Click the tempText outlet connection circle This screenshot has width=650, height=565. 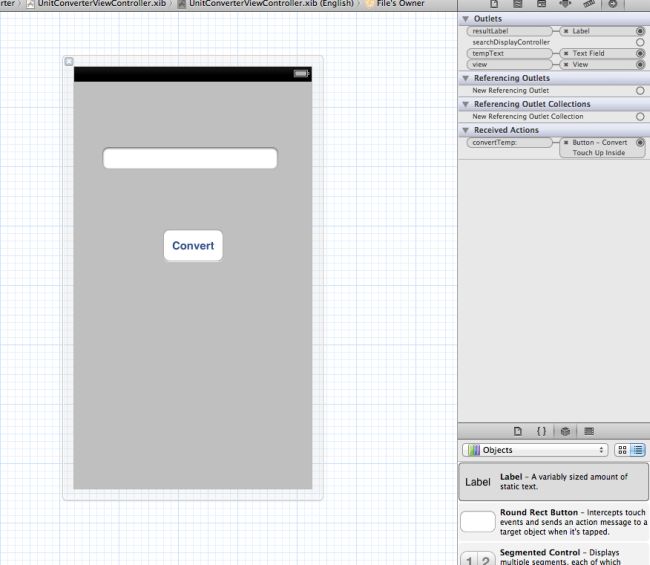pos(640,53)
